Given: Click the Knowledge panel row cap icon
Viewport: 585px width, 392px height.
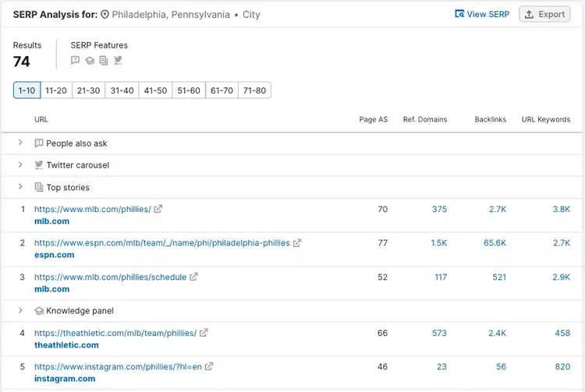Looking at the screenshot, I should coord(39,311).
